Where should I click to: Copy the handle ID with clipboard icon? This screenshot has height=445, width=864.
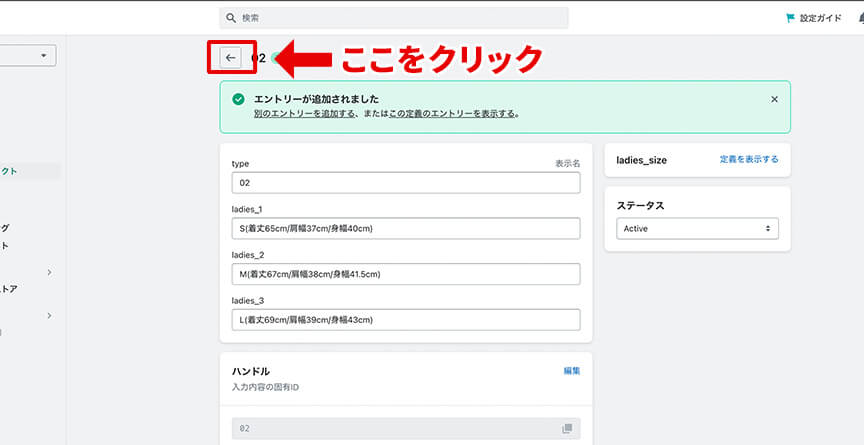point(566,428)
